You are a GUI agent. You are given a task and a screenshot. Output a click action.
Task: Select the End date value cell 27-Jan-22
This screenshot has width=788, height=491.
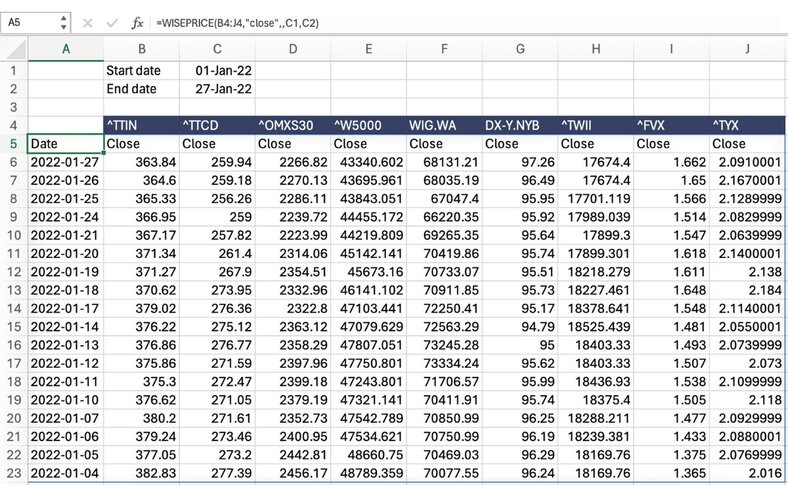[x=216, y=89]
